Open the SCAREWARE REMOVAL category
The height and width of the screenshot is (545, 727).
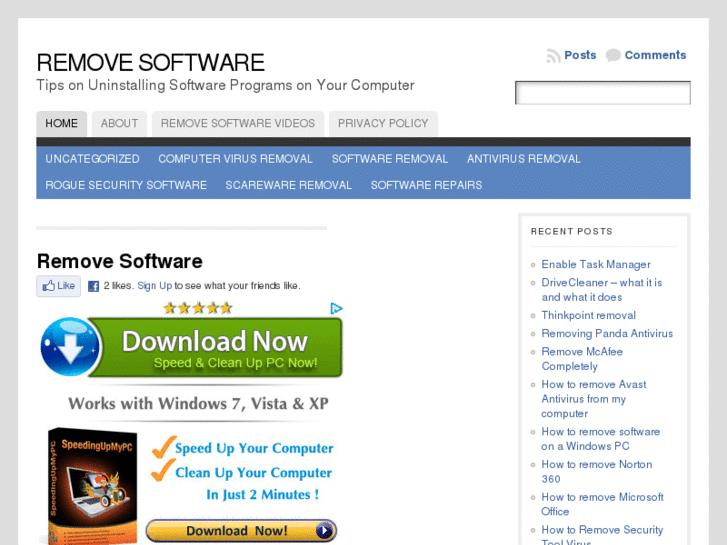click(x=289, y=185)
